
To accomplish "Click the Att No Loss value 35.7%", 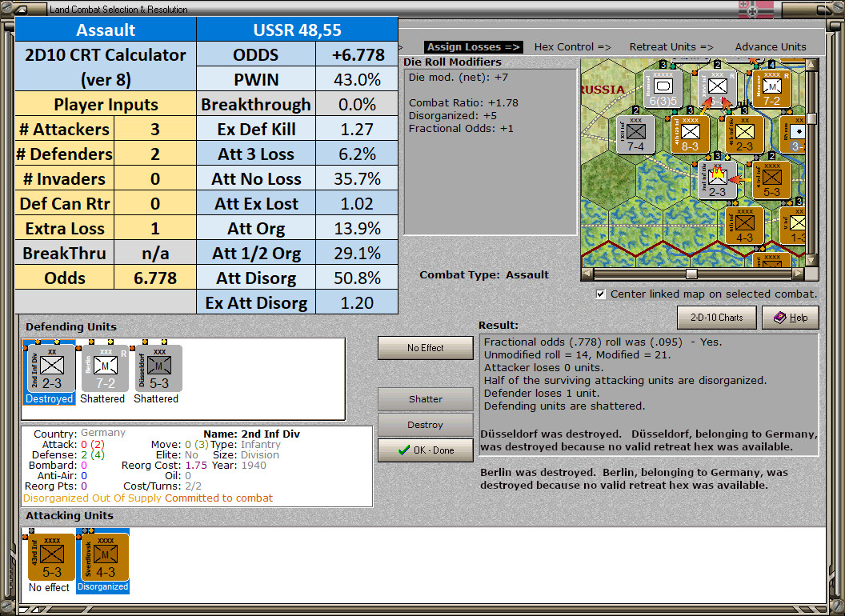I will coord(357,178).
